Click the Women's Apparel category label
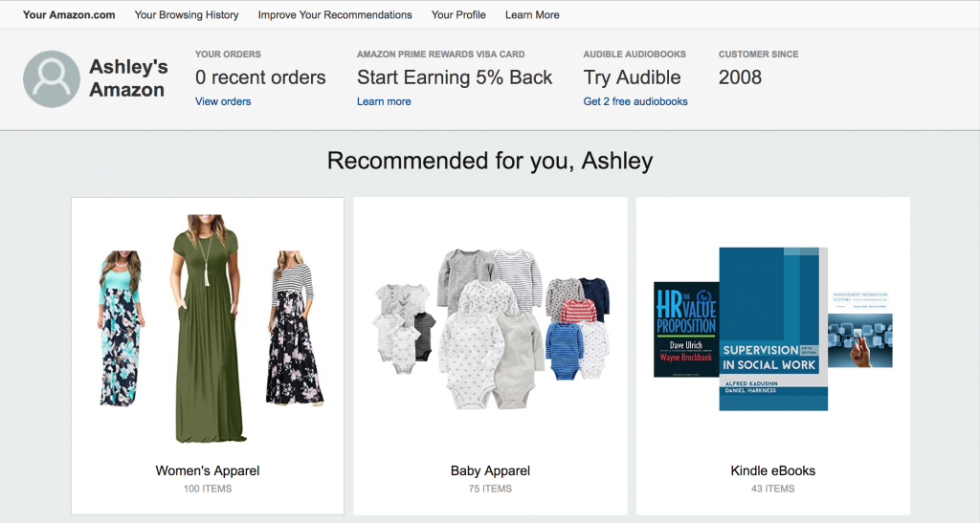The width and height of the screenshot is (980, 523). pyautogui.click(x=208, y=470)
